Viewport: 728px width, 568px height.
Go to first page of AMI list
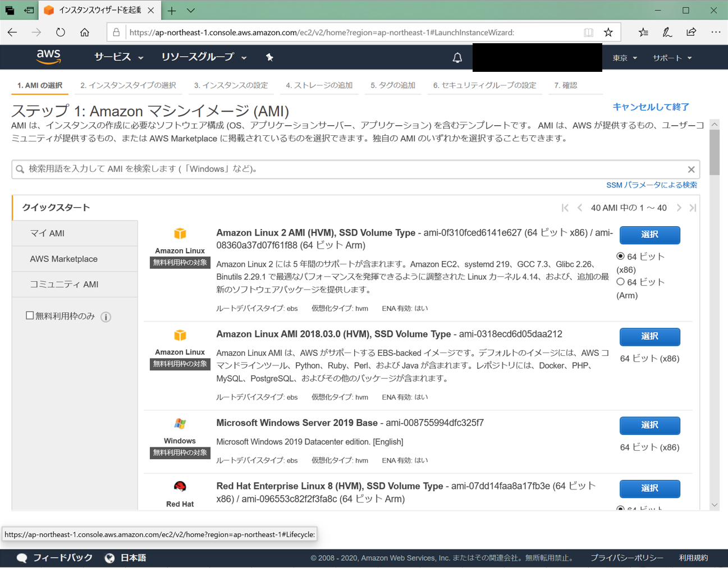(565, 208)
